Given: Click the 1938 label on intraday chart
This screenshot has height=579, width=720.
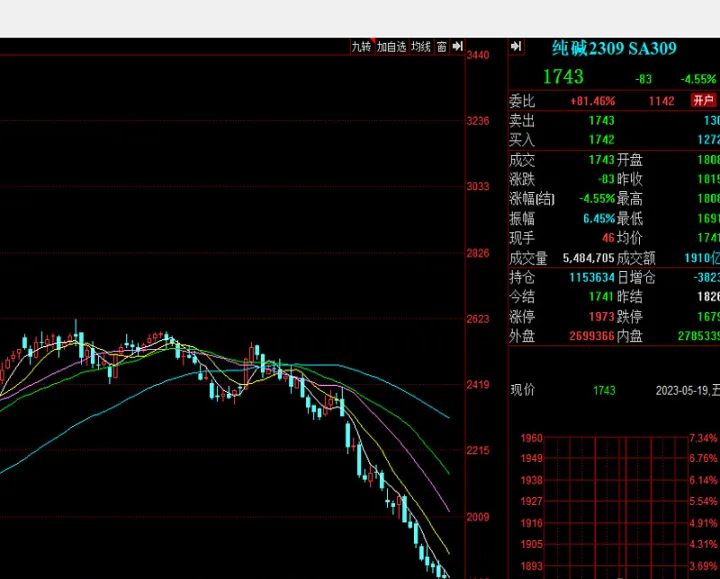Looking at the screenshot, I should (x=531, y=481).
